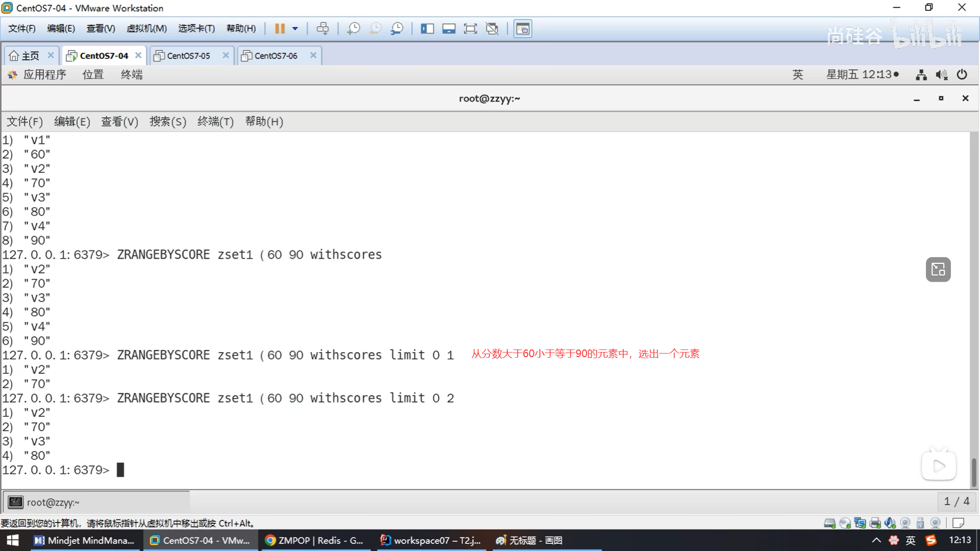Image resolution: width=980 pixels, height=551 pixels.
Task: Open terminal 搜索(S) menu
Action: click(167, 121)
